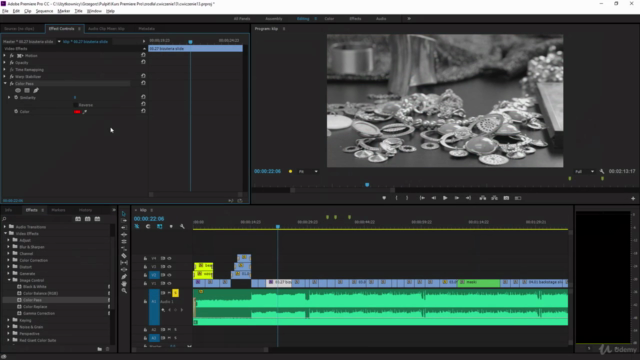The image size is (640, 360).
Task: Create 4-point polygon mask for Color Pass
Action: click(27, 91)
